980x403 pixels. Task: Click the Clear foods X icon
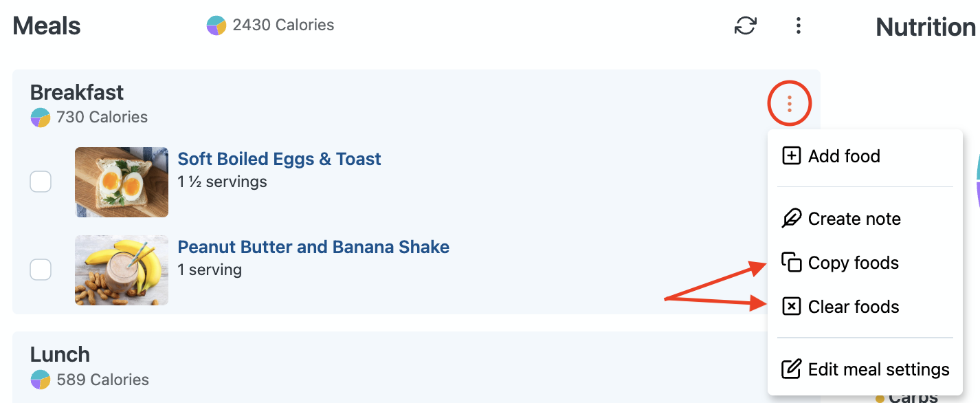coord(792,307)
